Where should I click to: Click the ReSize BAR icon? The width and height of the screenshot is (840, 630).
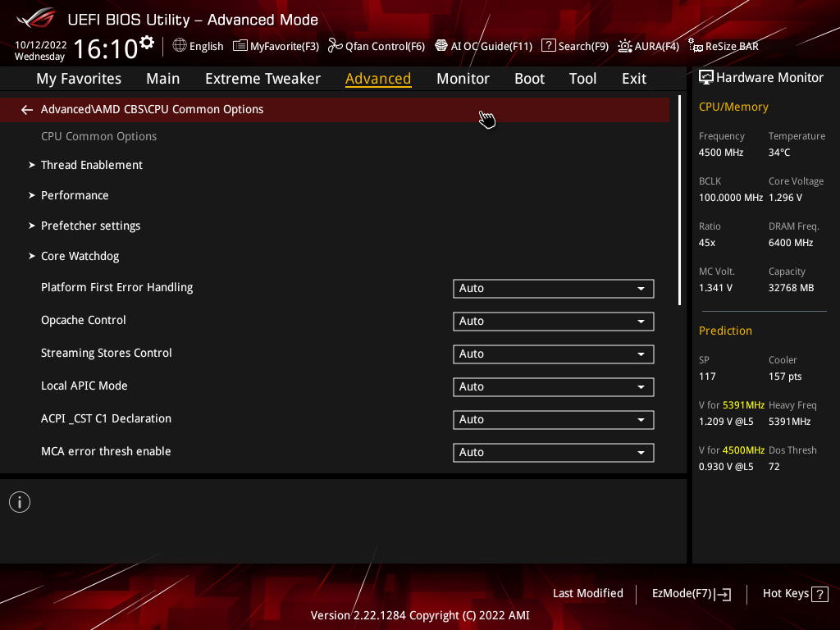point(696,46)
